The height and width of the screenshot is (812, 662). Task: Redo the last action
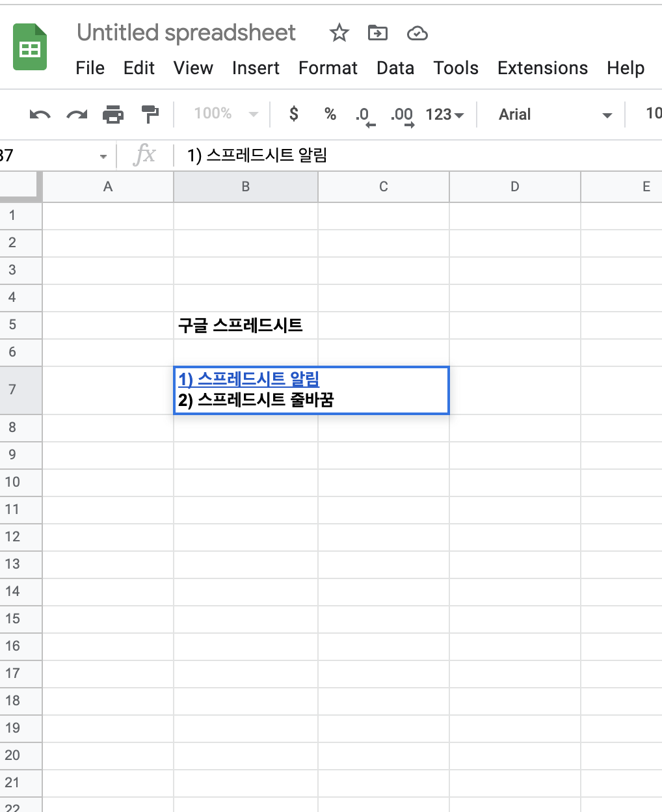click(77, 115)
